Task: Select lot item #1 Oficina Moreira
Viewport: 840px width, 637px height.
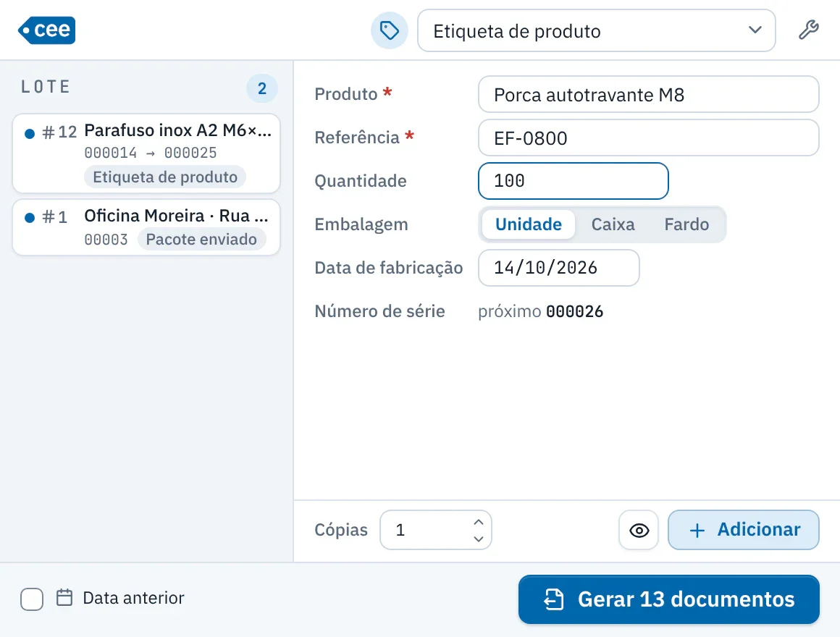Action: tap(146, 227)
